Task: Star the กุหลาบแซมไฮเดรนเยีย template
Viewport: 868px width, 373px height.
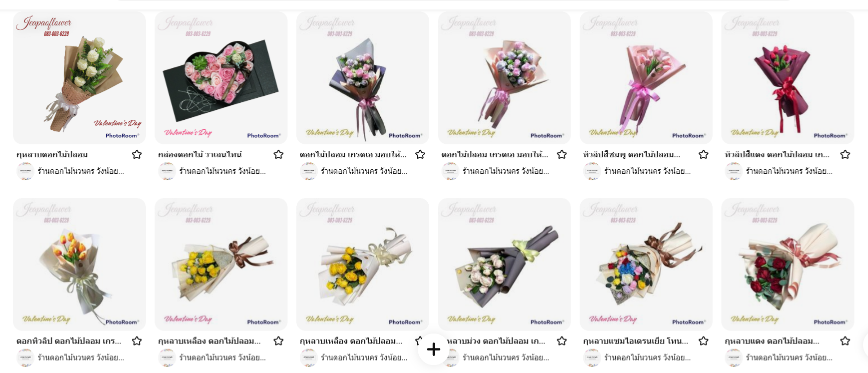Action: pyautogui.click(x=703, y=341)
